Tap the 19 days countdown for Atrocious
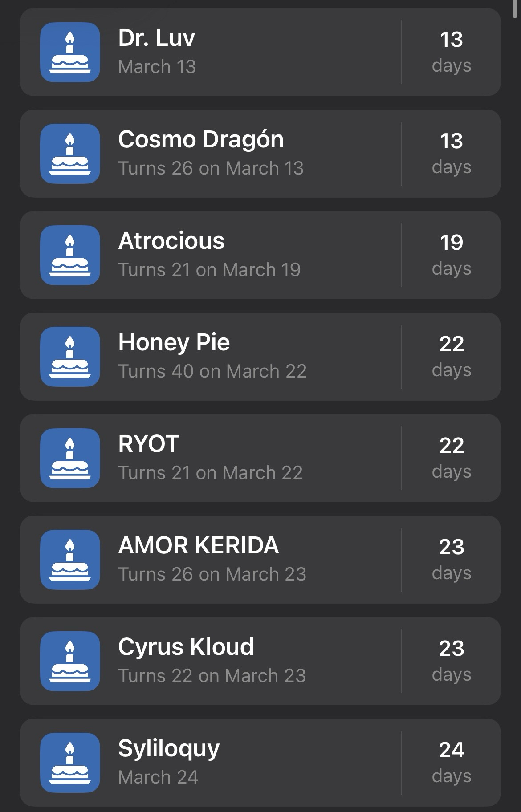 [x=451, y=254]
